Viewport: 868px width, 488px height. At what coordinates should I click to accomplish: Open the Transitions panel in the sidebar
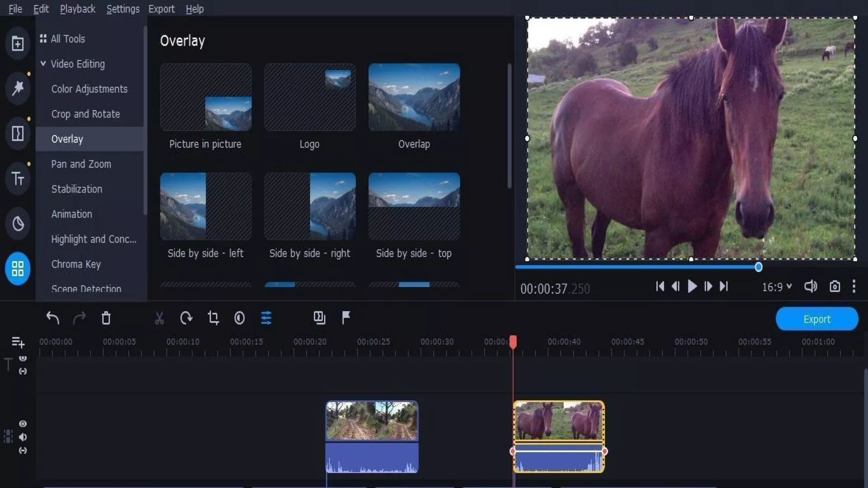point(17,133)
